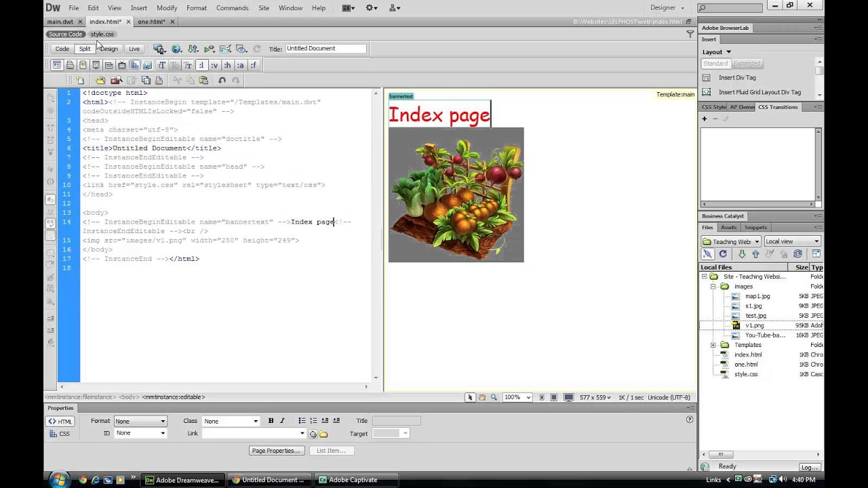Click the style.css related file
This screenshot has height=488, width=868.
click(102, 34)
